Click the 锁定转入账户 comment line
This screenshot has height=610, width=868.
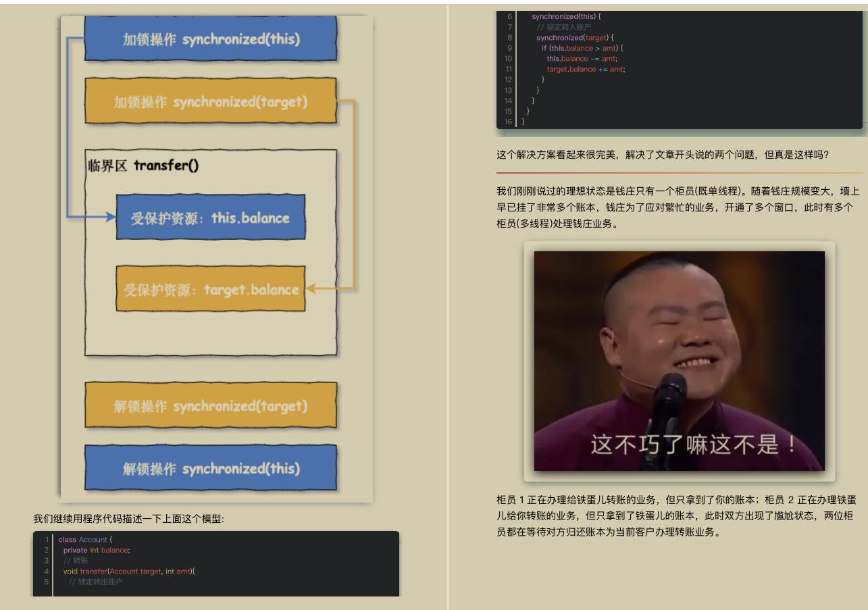point(561,27)
